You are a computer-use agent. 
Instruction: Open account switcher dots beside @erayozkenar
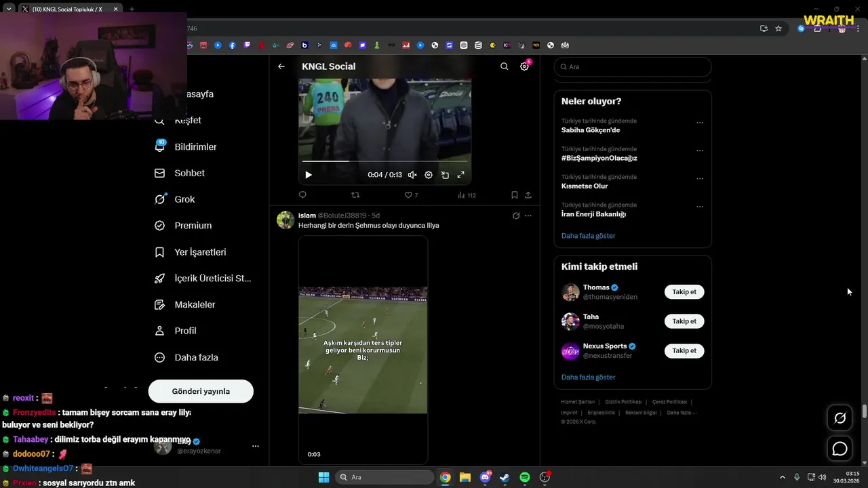coord(256,446)
